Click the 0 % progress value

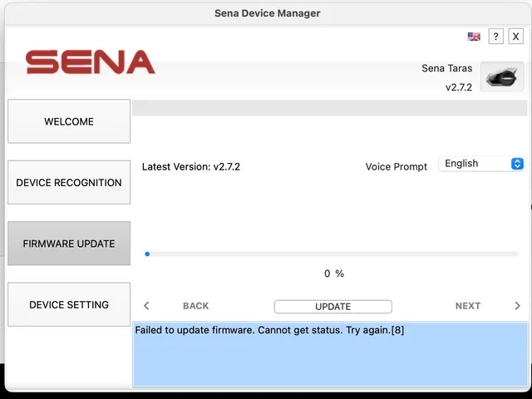click(334, 273)
